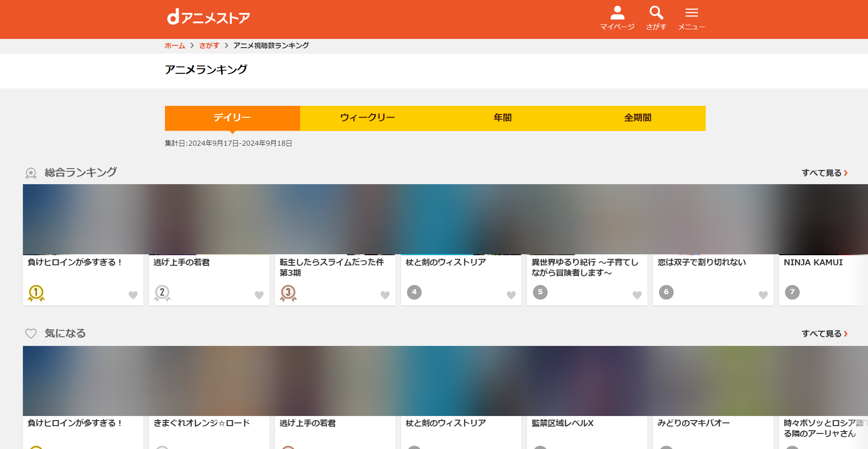Open 異世界ゆるり紀行 title link
Viewport: 868px width, 449px height.
point(585,267)
